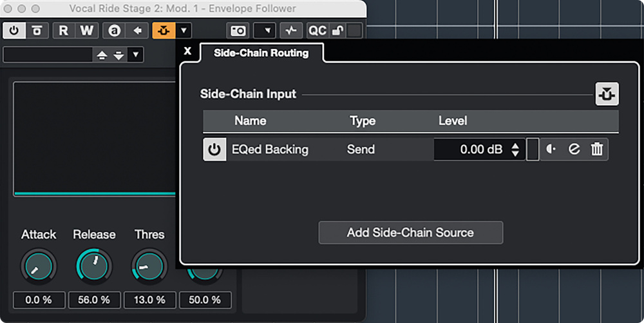This screenshot has height=323, width=644.
Task: Click the left arrow copy-settings icon
Action: [137, 30]
